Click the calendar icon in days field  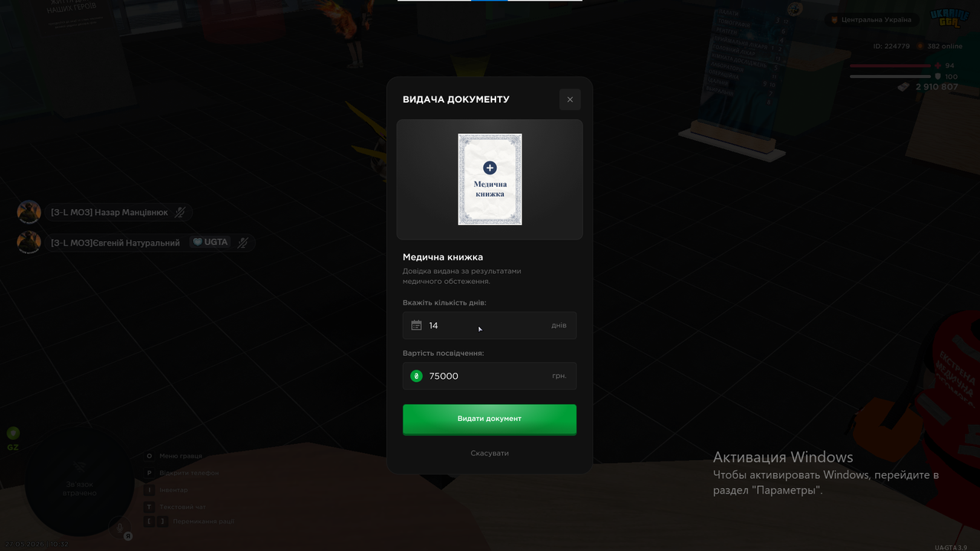pyautogui.click(x=416, y=325)
